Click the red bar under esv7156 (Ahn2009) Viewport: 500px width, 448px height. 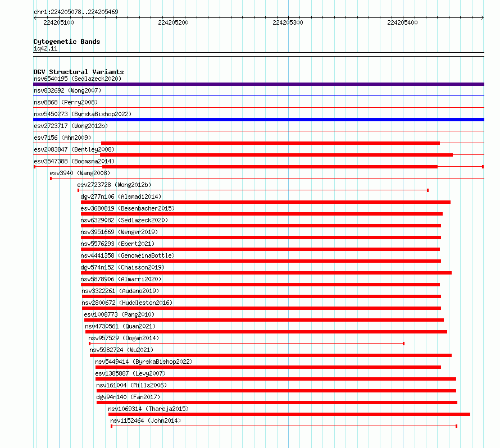pos(270,143)
